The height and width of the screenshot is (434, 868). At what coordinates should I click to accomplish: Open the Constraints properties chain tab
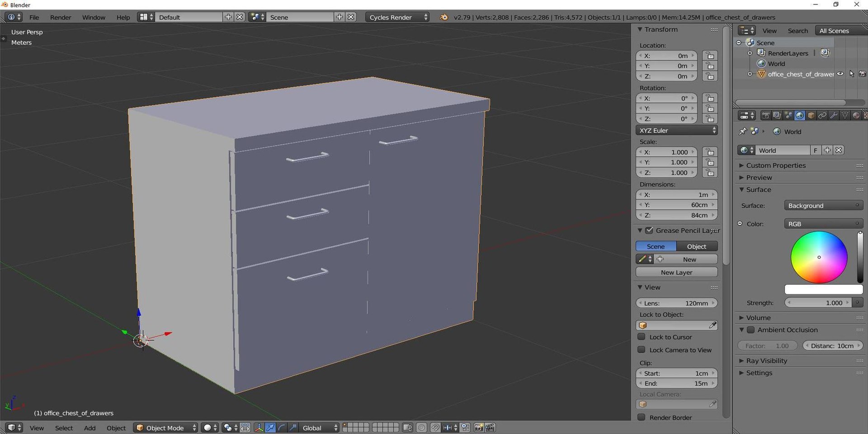[x=822, y=116]
